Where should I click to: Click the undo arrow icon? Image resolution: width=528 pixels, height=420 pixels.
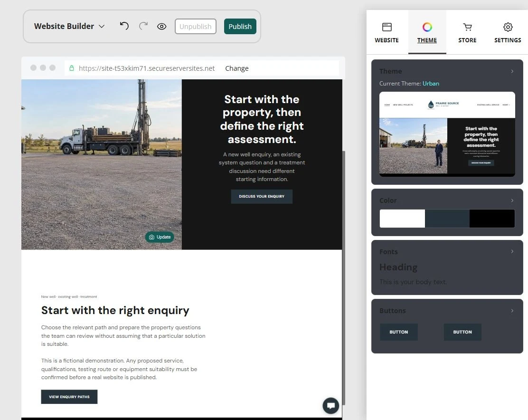(124, 26)
